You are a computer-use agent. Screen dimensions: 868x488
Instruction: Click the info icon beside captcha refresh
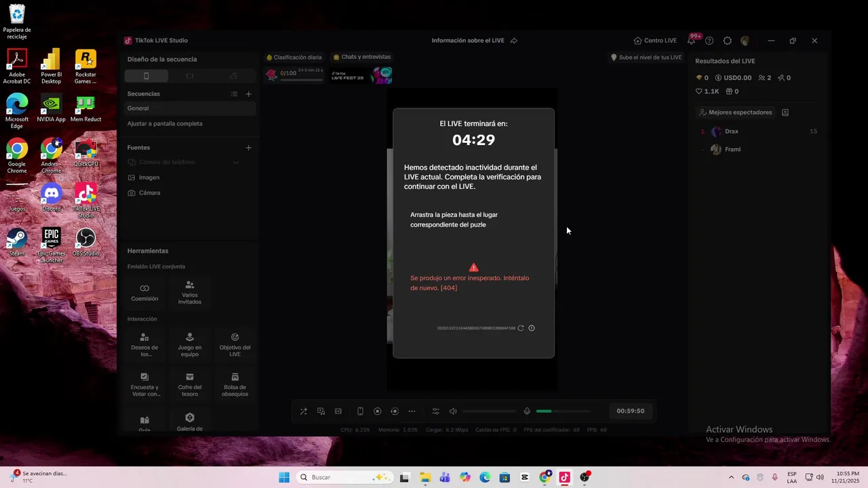[x=532, y=328]
